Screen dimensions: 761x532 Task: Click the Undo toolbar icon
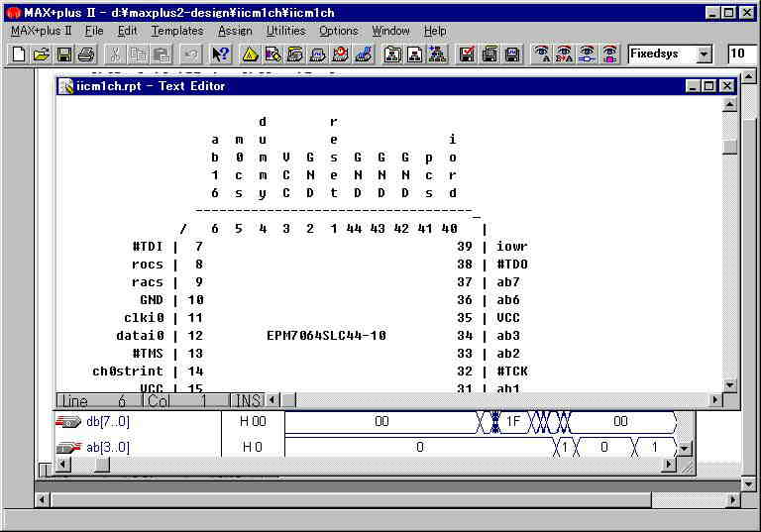191,54
